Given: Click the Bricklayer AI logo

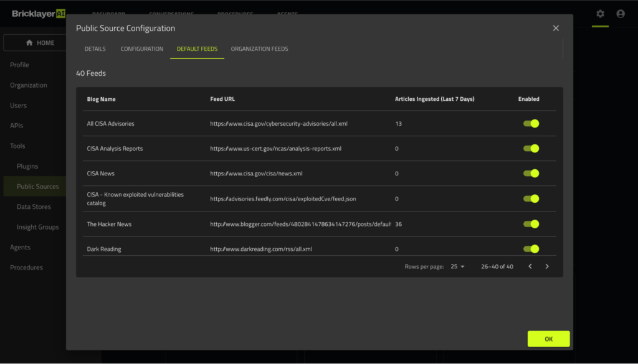Looking at the screenshot, I should tap(38, 14).
